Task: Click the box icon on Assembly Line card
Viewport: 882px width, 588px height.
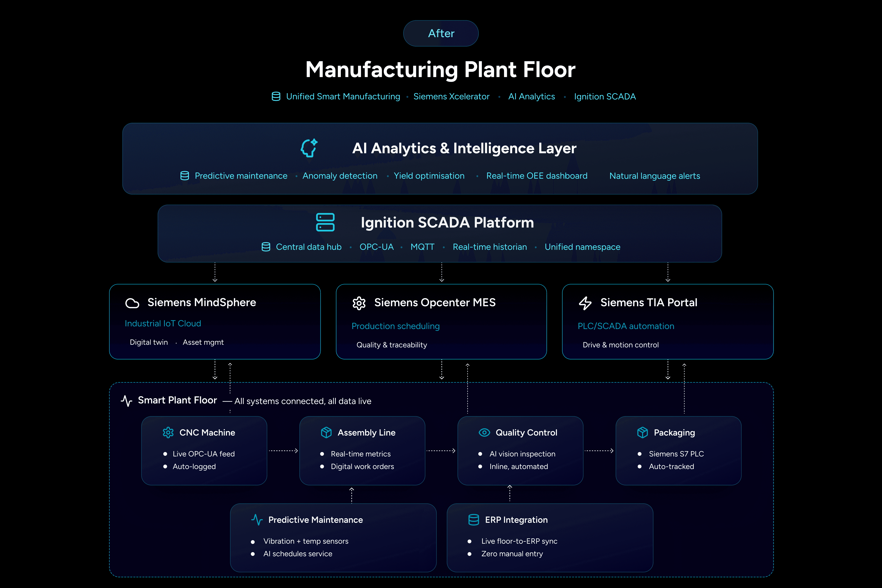Action: click(x=326, y=432)
